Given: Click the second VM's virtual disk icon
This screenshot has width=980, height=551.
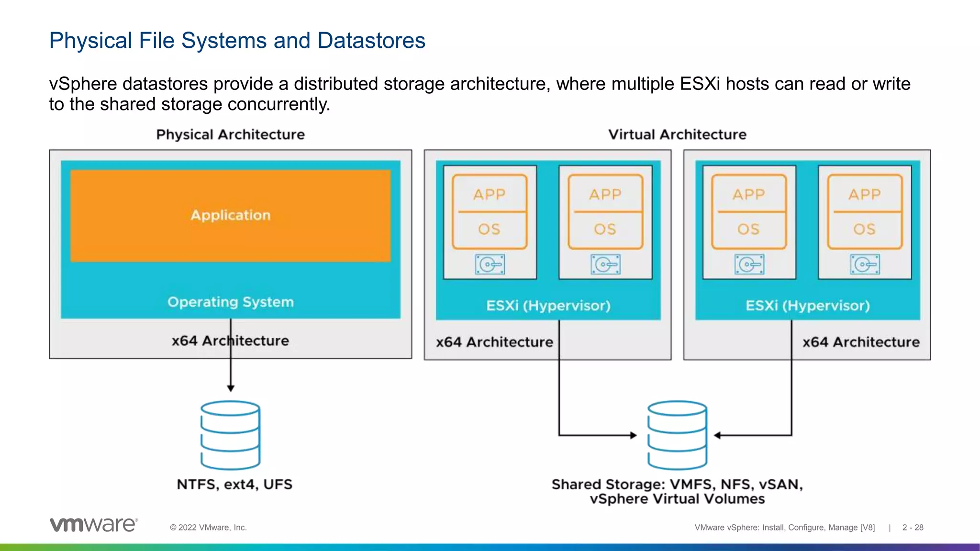Looking at the screenshot, I should [605, 264].
